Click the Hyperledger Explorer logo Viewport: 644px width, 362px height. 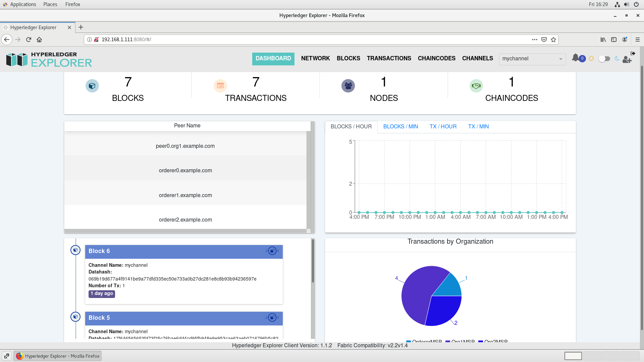point(49,59)
